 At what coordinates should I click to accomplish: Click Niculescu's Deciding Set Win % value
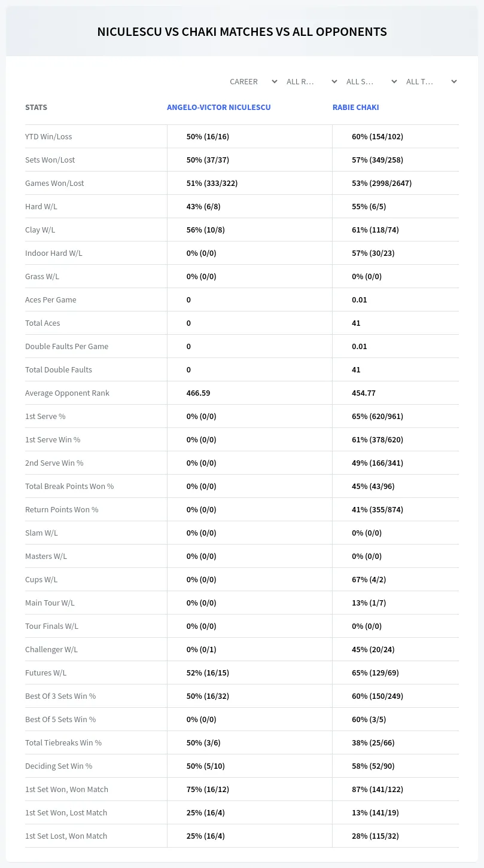click(x=206, y=766)
